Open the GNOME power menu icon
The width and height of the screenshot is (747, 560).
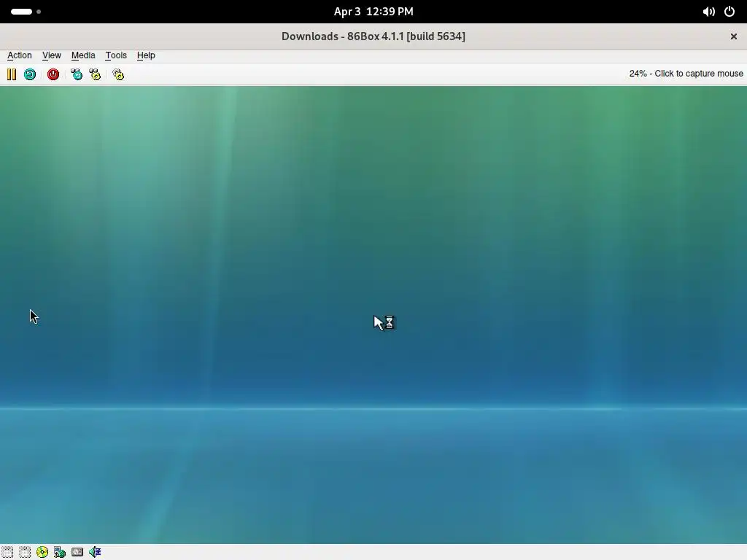(729, 12)
